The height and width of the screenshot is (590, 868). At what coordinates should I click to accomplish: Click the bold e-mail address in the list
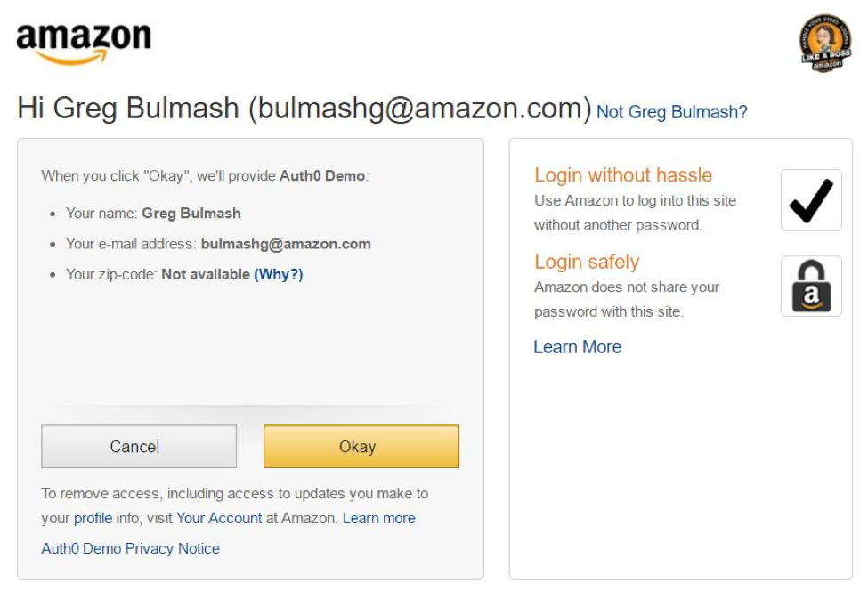pos(286,244)
